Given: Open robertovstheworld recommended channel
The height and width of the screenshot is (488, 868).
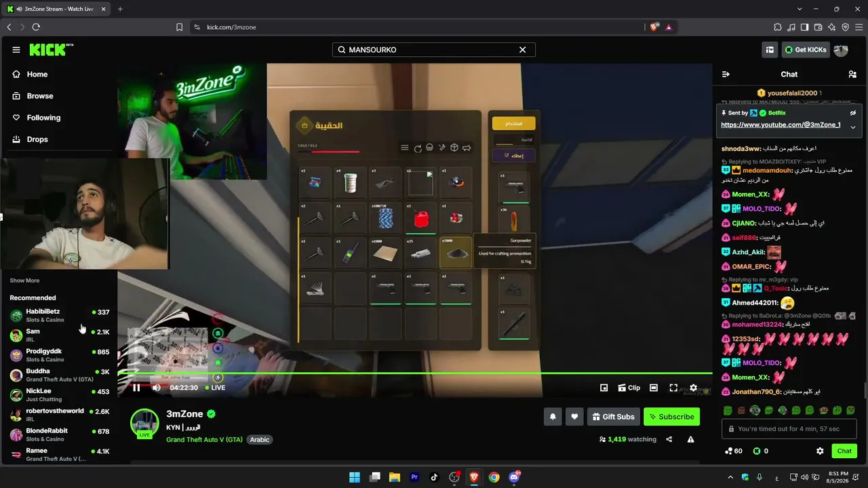Looking at the screenshot, I should click(x=60, y=415).
